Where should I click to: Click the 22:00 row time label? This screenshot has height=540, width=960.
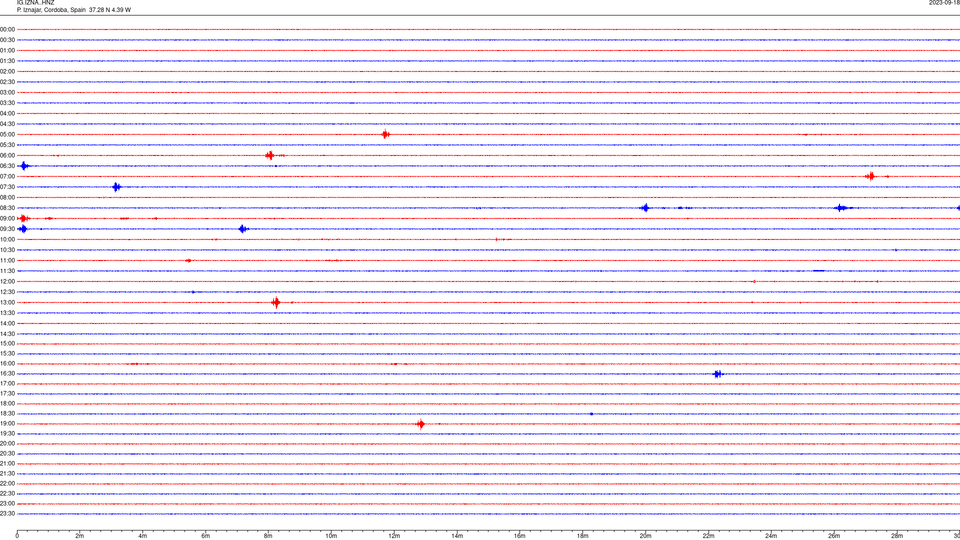click(x=7, y=484)
